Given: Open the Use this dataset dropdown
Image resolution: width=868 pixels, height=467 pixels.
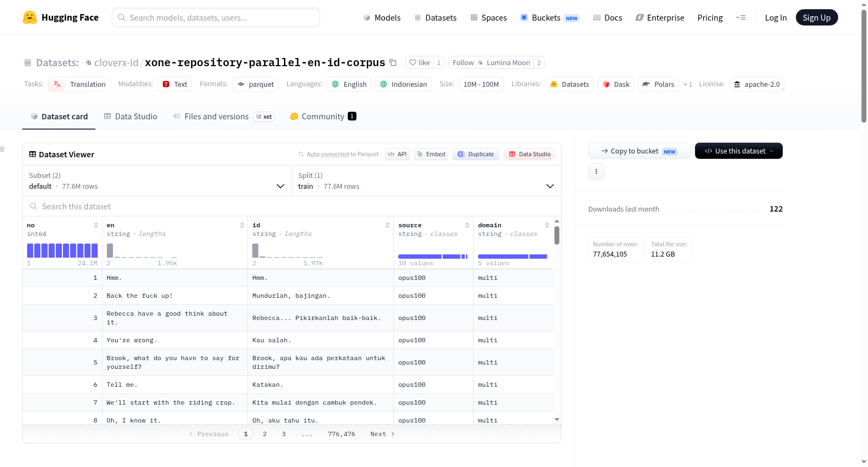Looking at the screenshot, I should click(739, 151).
